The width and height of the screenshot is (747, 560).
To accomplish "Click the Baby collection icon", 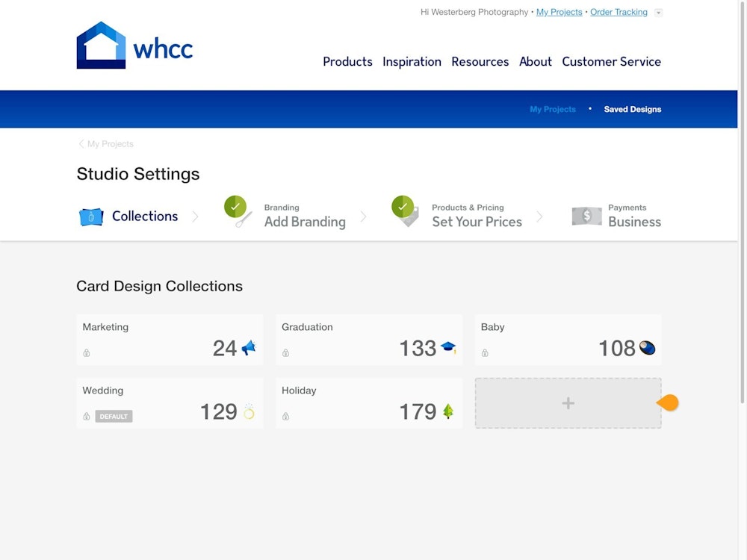I will 647,347.
